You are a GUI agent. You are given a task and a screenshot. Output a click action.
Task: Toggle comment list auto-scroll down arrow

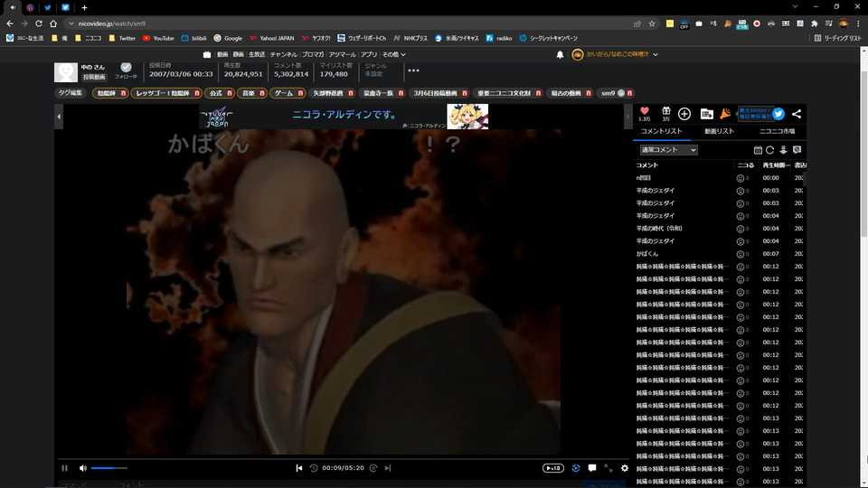coord(783,150)
